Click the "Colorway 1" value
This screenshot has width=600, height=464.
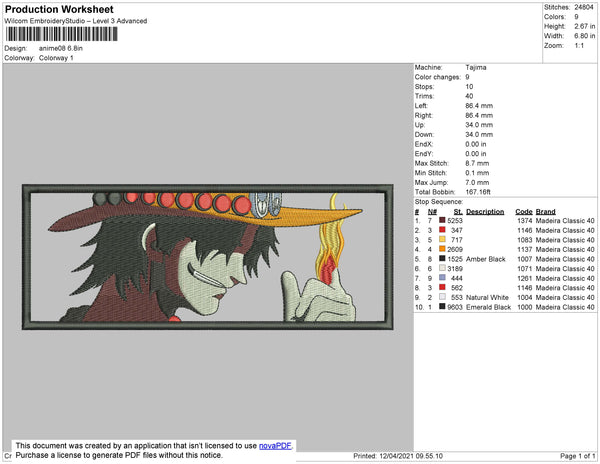pyautogui.click(x=56, y=58)
